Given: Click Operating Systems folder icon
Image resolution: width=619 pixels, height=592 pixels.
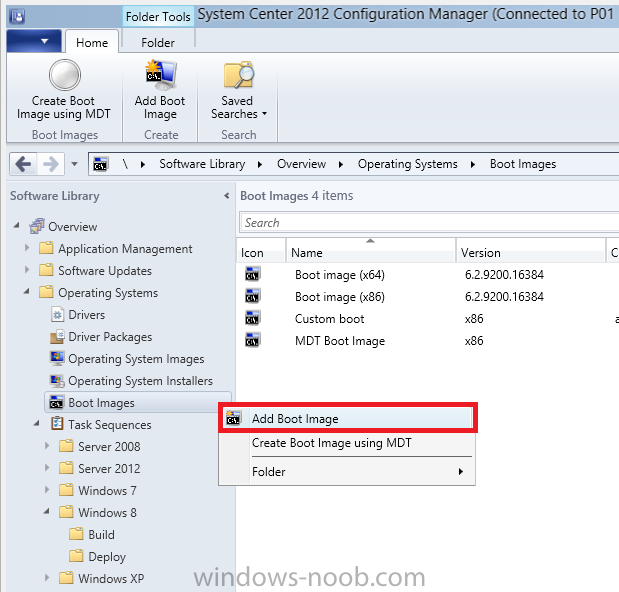Looking at the screenshot, I should (46, 292).
